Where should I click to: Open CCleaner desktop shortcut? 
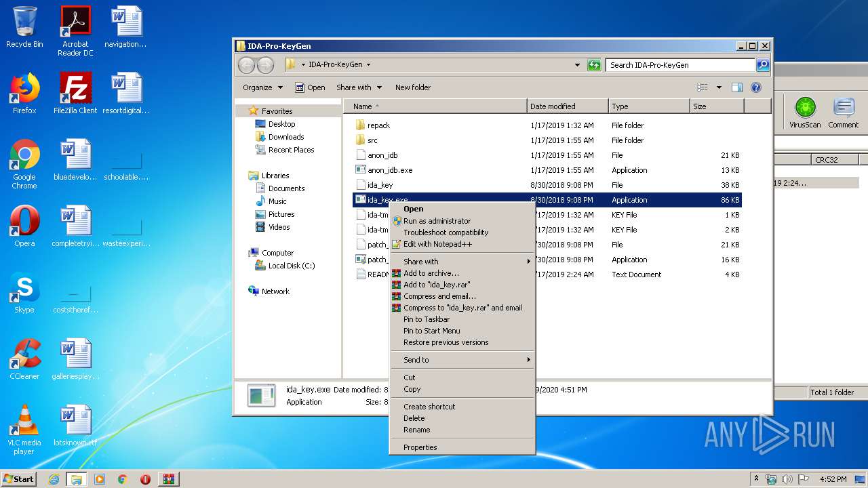[x=24, y=359]
